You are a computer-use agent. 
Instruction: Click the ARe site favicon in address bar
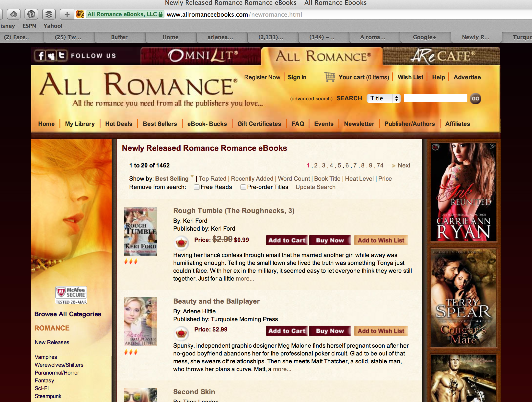(x=80, y=14)
